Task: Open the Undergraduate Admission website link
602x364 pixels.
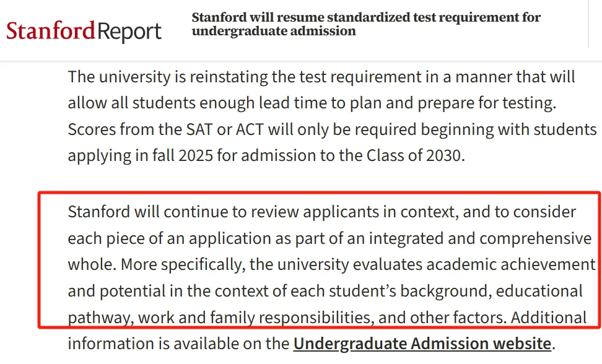Action: pyautogui.click(x=422, y=344)
